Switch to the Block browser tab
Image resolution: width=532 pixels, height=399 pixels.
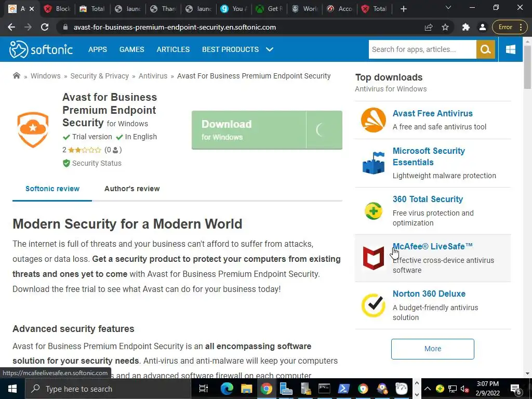tap(57, 9)
